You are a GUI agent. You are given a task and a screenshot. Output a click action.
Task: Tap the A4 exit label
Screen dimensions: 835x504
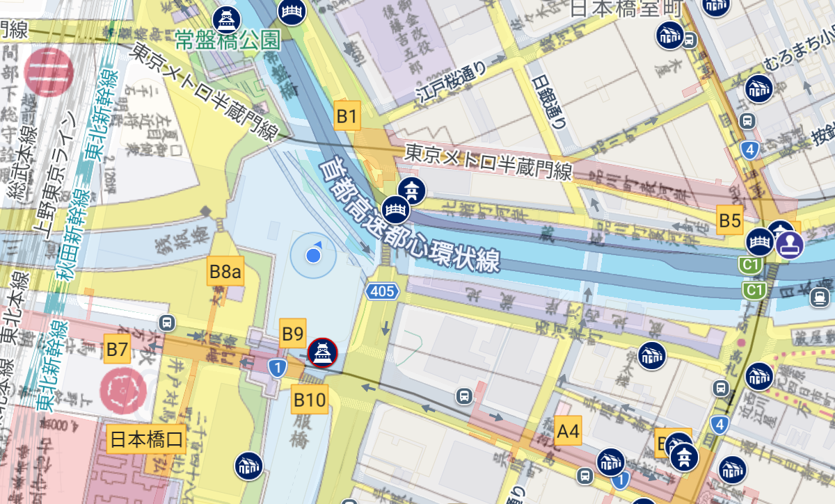pyautogui.click(x=568, y=432)
